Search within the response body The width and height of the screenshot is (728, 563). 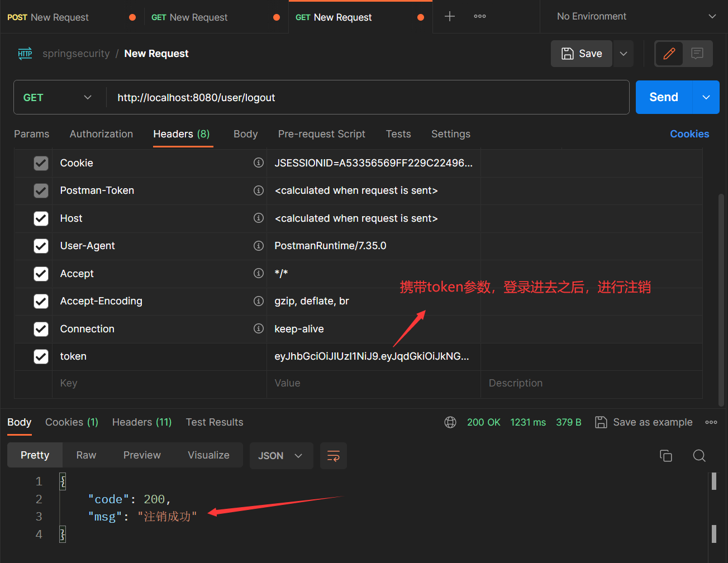tap(699, 456)
